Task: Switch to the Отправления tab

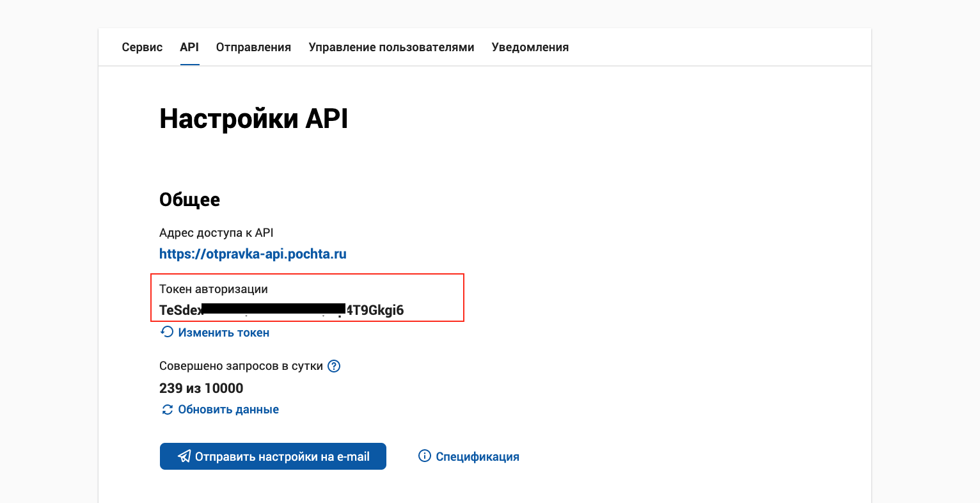Action: pos(253,47)
